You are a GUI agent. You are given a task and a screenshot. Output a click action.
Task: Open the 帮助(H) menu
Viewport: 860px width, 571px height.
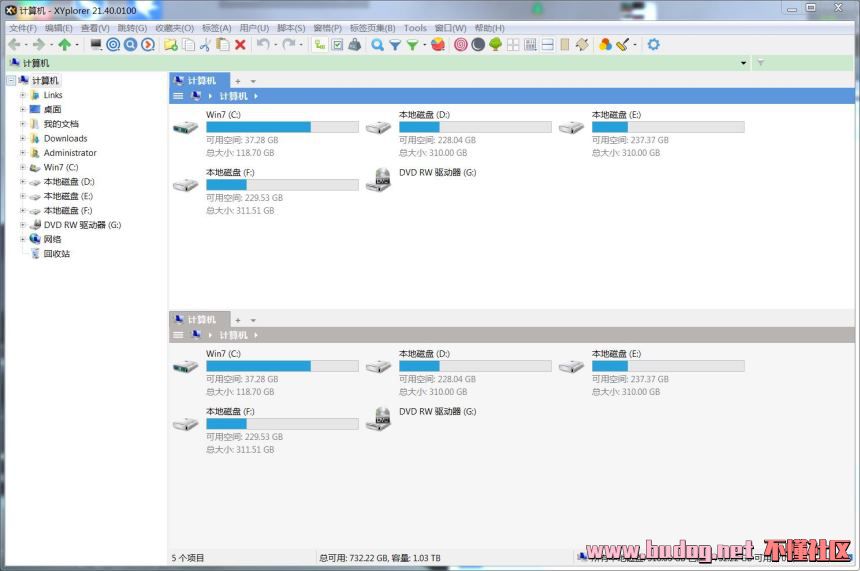[x=489, y=28]
